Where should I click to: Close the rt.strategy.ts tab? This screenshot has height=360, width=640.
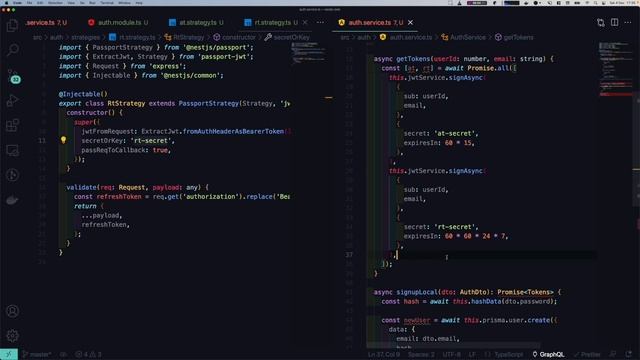point(305,22)
